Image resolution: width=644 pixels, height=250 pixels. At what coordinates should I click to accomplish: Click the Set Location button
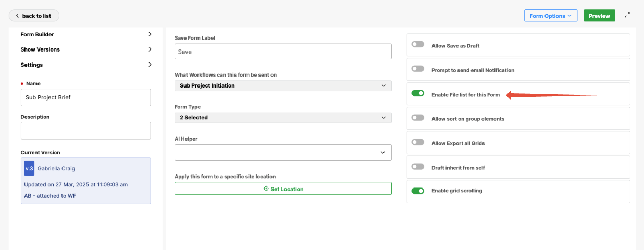[x=282, y=189]
